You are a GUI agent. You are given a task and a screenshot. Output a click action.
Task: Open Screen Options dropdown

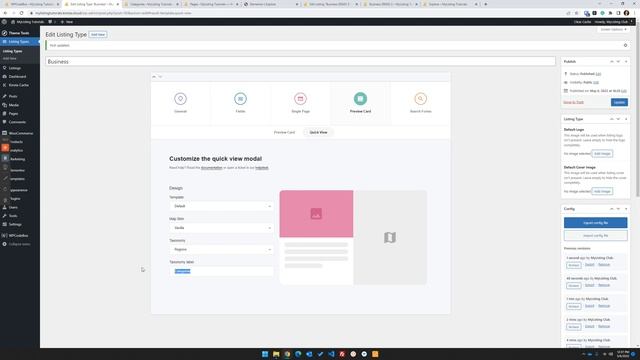point(613,29)
